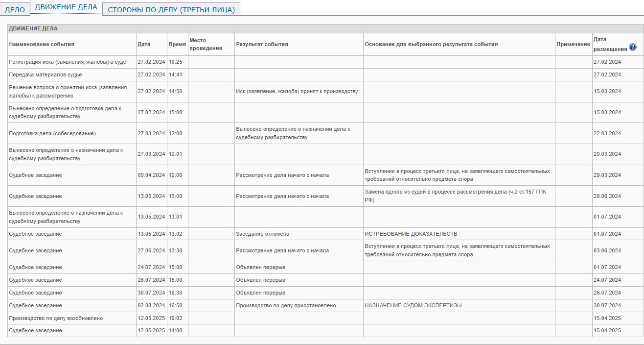Viewport: 644px width, 345px height.
Task: Select the Подготовка дела (собеседование) event
Action: [x=52, y=133]
